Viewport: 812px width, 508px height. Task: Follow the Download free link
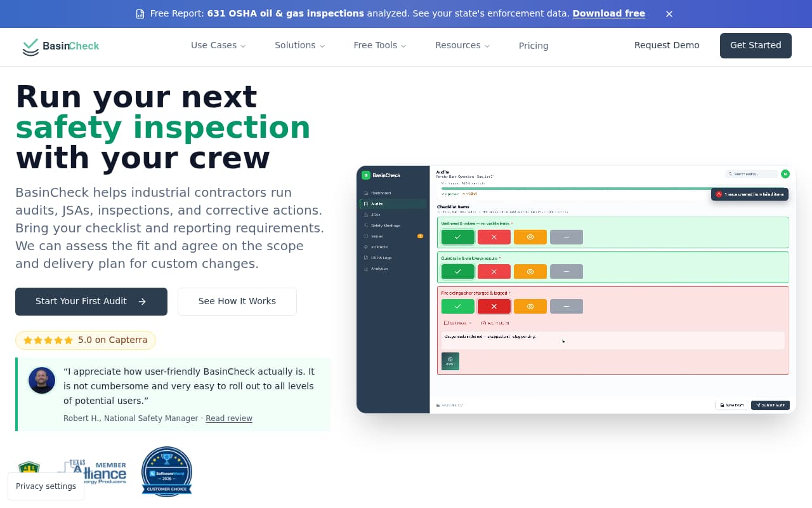pyautogui.click(x=608, y=14)
